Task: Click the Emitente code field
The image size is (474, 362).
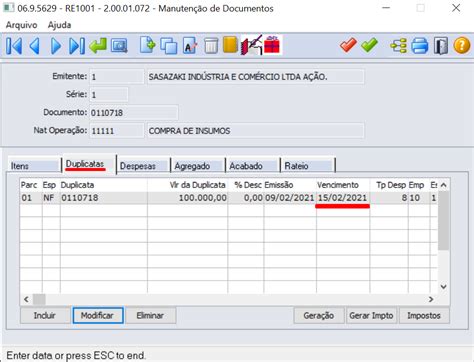Action: [116, 77]
